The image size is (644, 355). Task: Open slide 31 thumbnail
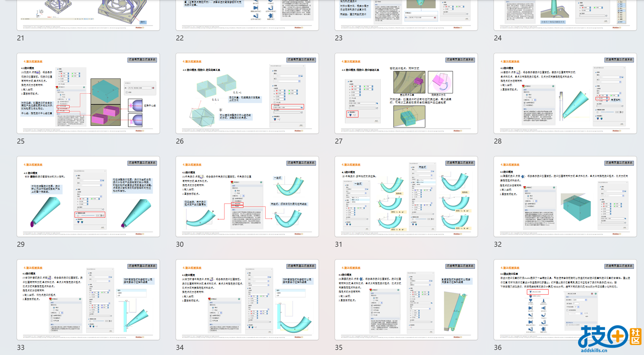[406, 196]
